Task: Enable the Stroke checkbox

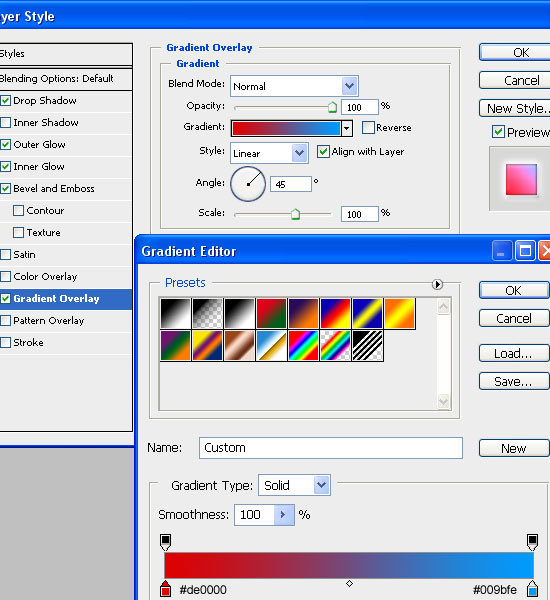Action: (x=5, y=342)
